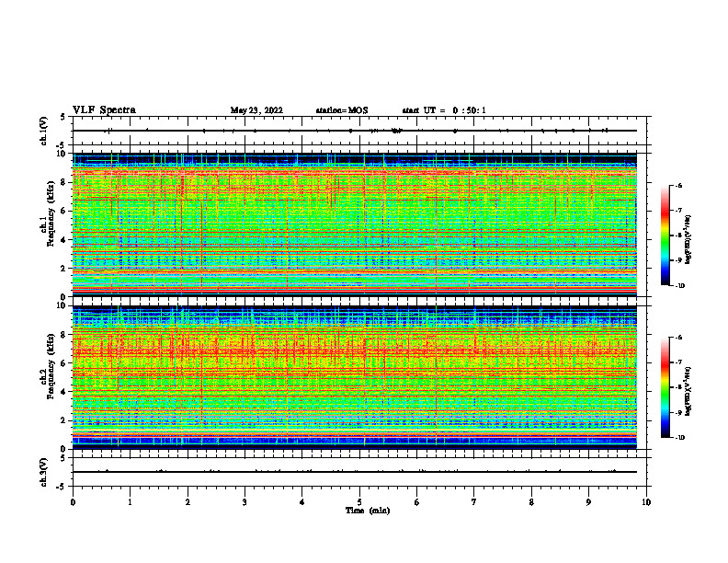Click the ch.1 colorbar "-6" tick label
Image resolution: width=728 pixels, height=563 pixels.
(679, 185)
